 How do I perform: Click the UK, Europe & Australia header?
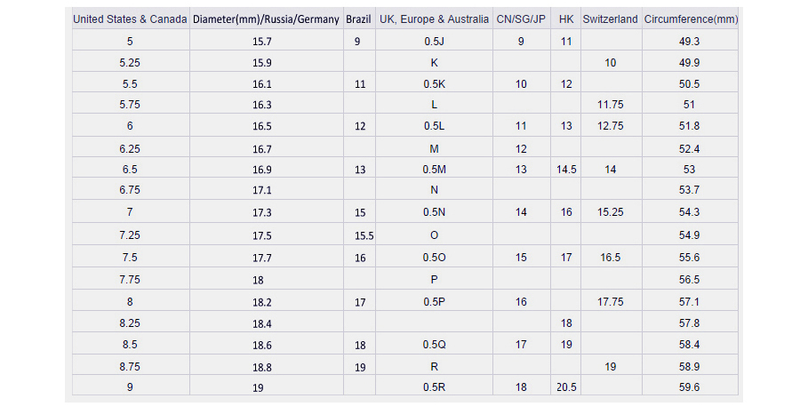434,19
